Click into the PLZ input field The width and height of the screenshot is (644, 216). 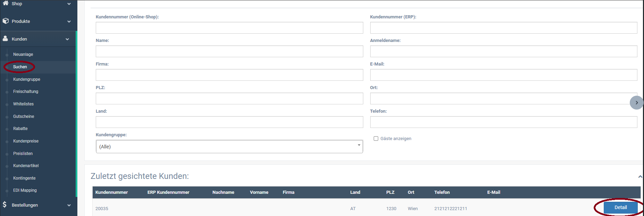(x=229, y=98)
